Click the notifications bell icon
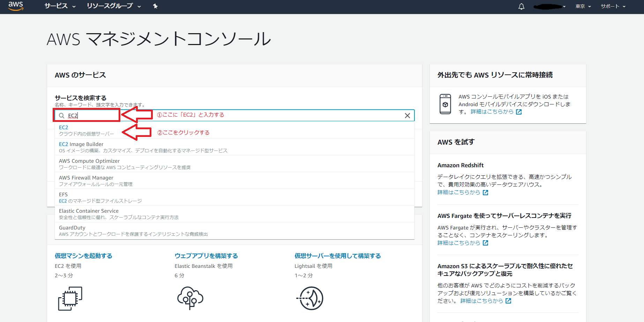This screenshot has height=322, width=644. click(x=521, y=6)
